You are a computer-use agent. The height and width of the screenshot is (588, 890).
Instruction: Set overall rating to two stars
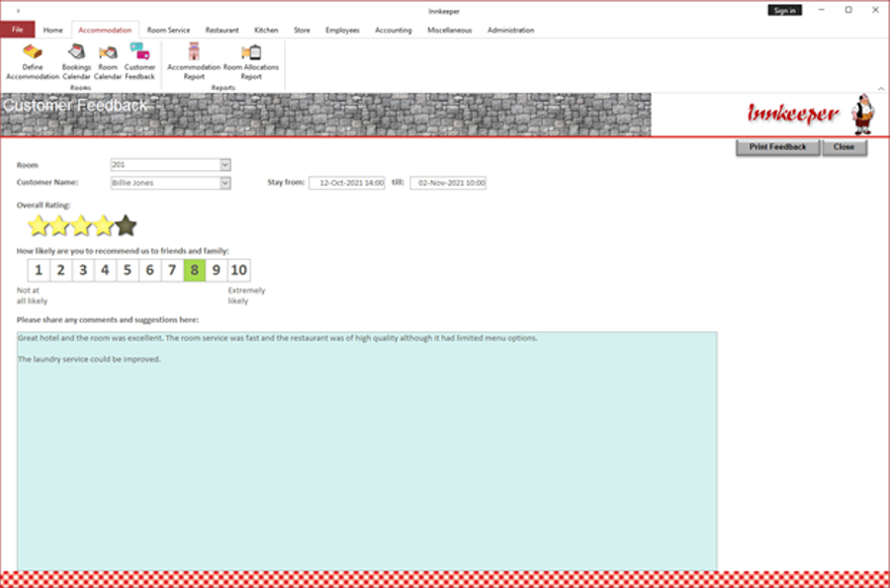coord(59,225)
